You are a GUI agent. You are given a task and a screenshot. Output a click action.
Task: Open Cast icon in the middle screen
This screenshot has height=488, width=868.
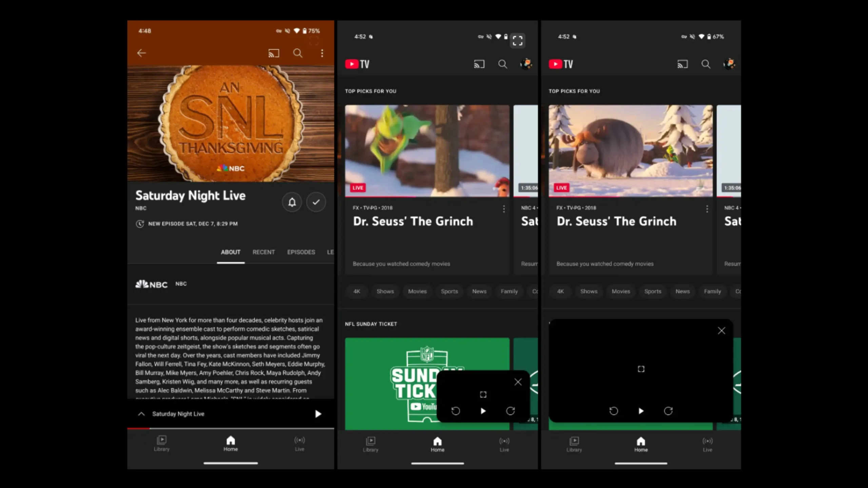point(479,64)
